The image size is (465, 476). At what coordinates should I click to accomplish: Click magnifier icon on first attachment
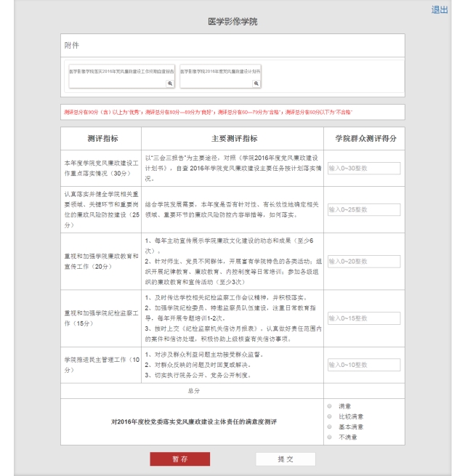170,84
